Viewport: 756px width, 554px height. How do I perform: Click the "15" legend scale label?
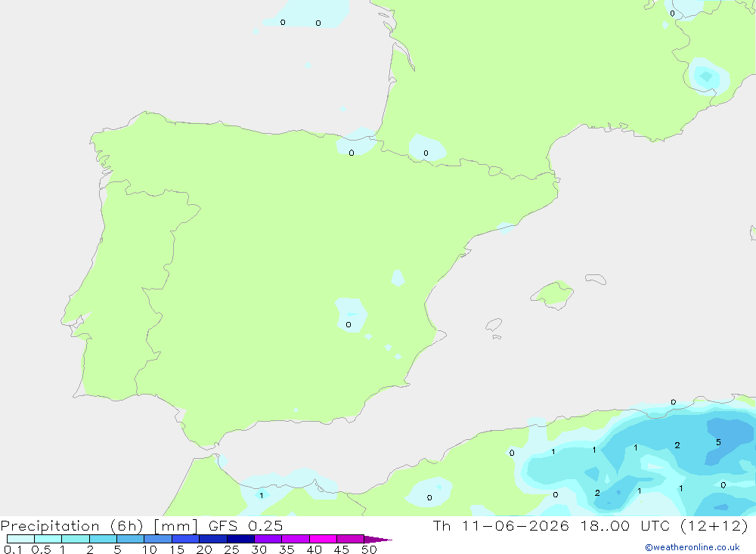(x=176, y=549)
